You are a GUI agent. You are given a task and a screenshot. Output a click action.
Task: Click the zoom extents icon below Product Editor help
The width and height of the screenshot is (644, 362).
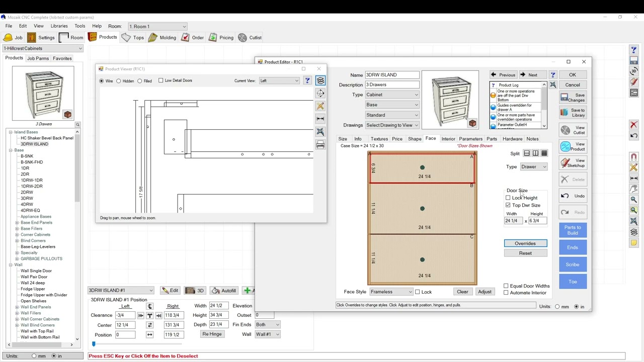click(x=553, y=84)
